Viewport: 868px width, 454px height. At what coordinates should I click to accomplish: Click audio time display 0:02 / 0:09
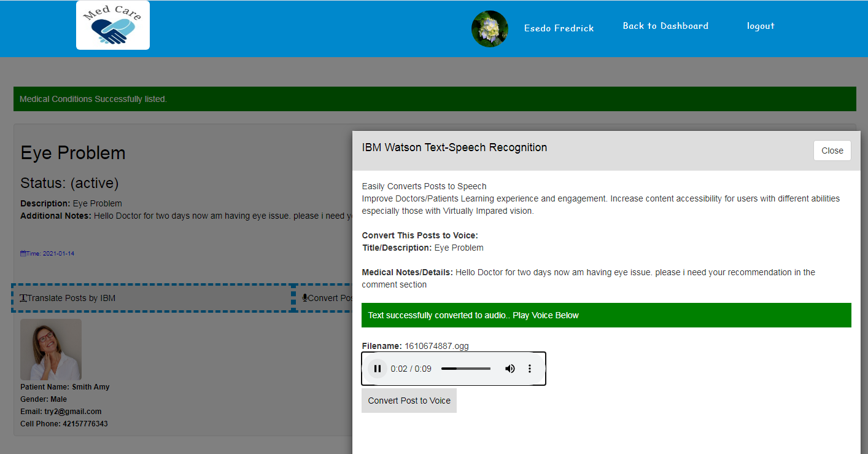point(411,369)
